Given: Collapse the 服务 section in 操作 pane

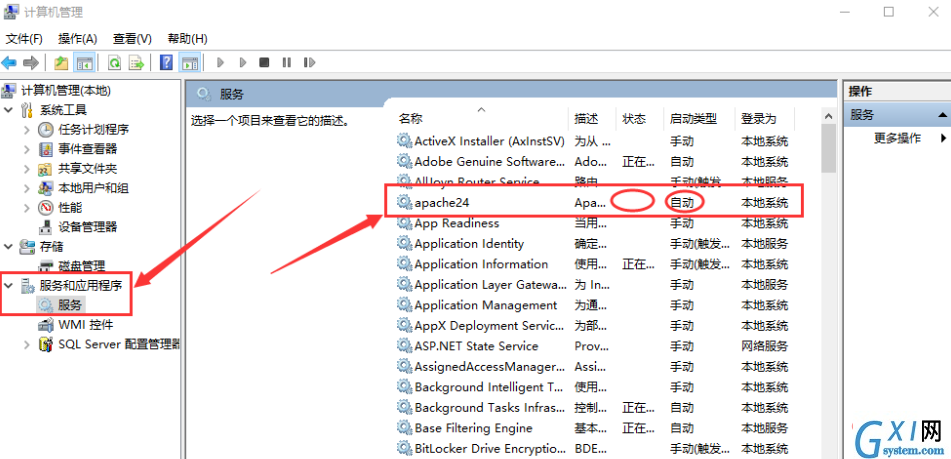Looking at the screenshot, I should point(943,115).
